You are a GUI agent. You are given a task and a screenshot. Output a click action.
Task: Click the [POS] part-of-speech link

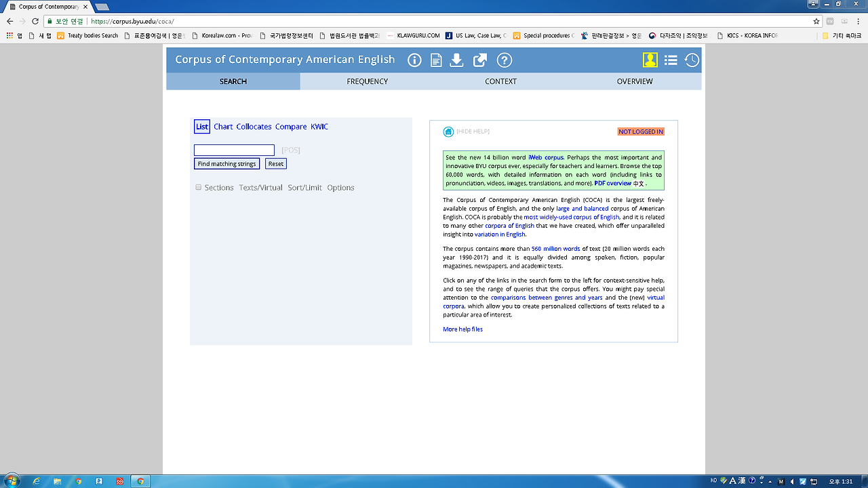point(291,150)
